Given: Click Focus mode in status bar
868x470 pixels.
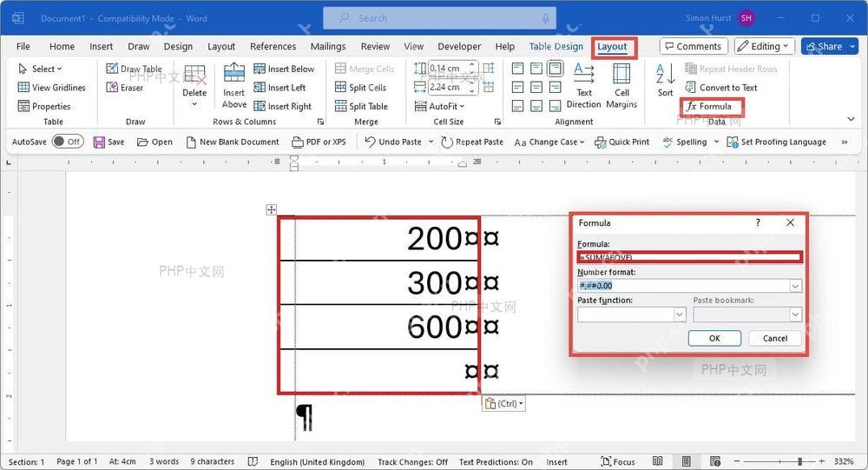Looking at the screenshot, I should pyautogui.click(x=618, y=461).
